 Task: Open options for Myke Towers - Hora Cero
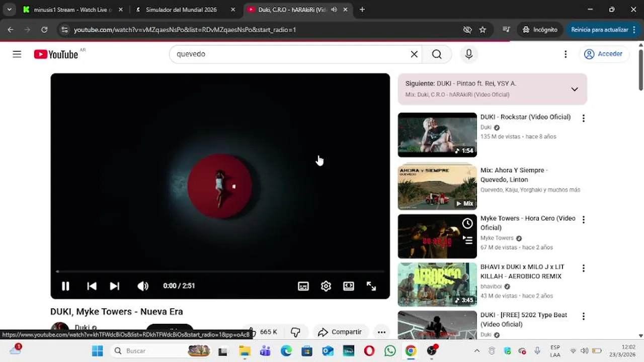pos(584,220)
